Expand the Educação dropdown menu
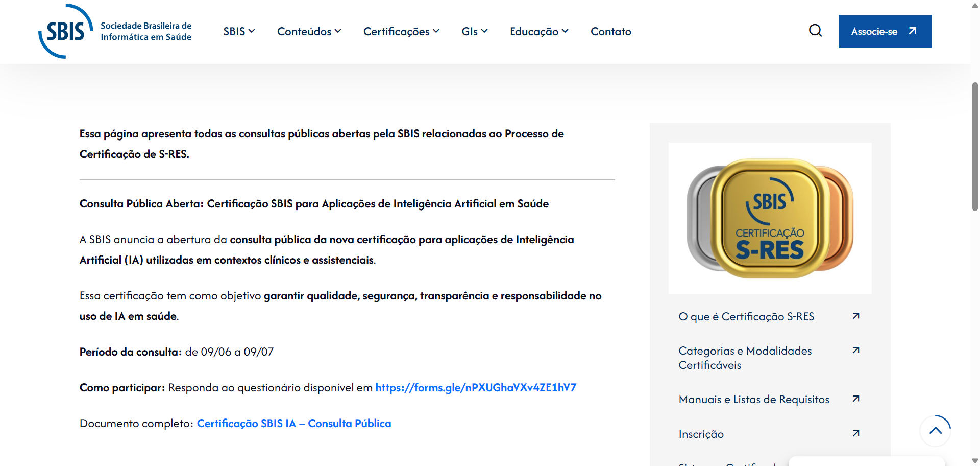Viewport: 980px width, 466px height. tap(539, 32)
